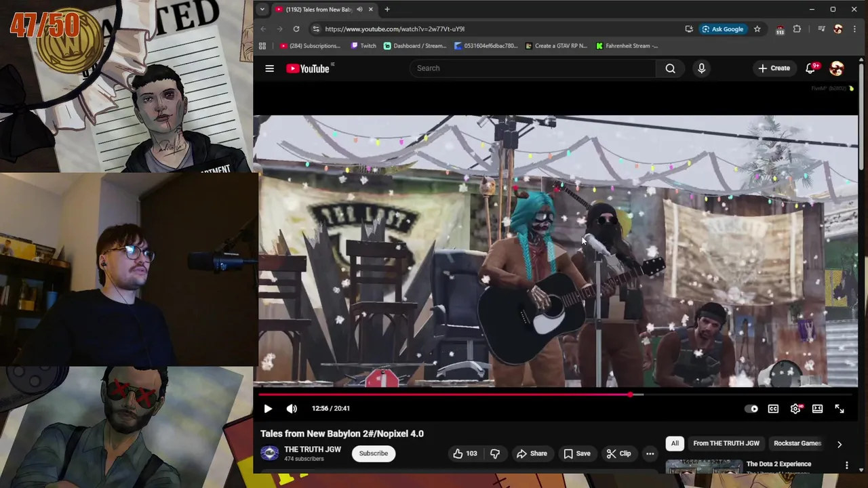This screenshot has height=488, width=868.
Task: Focus the YouTube search box
Action: click(532, 68)
